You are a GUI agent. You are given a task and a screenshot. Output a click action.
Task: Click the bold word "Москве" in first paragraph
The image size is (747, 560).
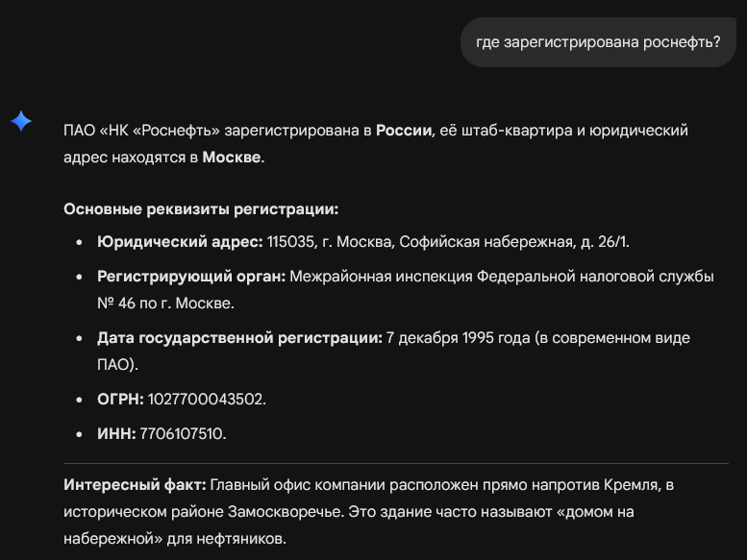[231, 157]
